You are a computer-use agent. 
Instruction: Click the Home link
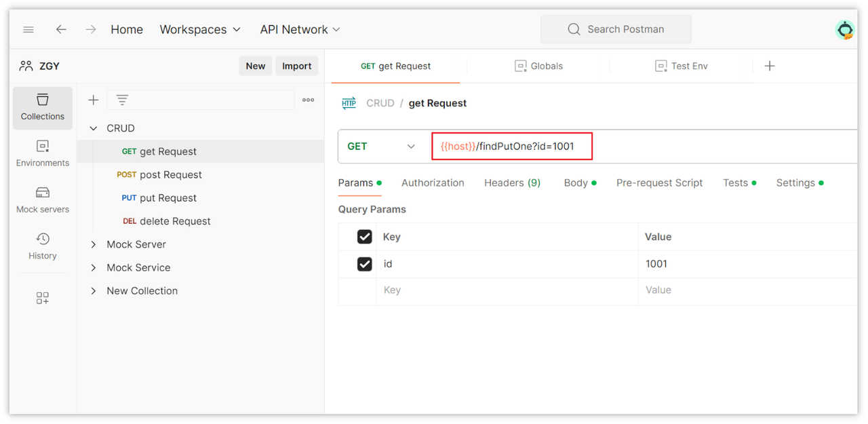click(x=127, y=29)
